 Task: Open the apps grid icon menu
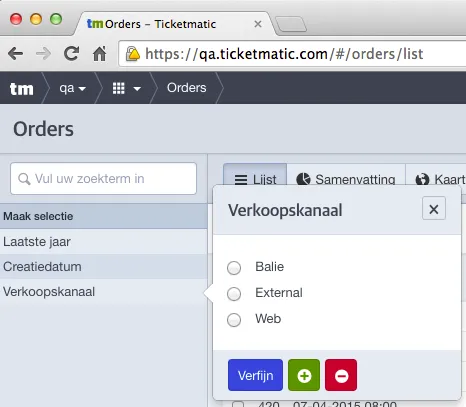[126, 88]
